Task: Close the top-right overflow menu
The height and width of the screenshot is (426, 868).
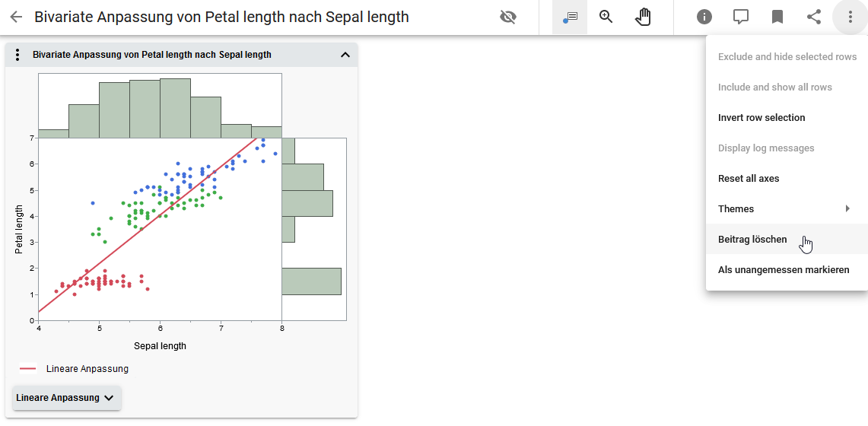Action: [851, 17]
